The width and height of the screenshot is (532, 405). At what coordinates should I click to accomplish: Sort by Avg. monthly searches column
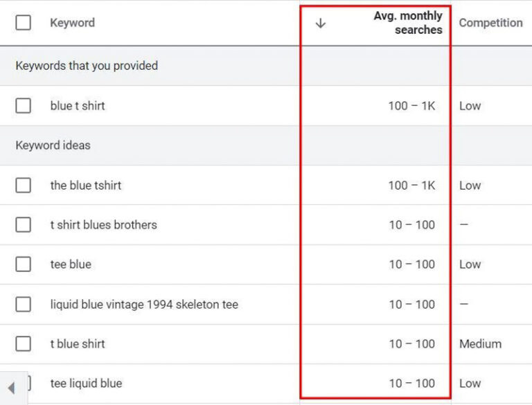(x=408, y=23)
